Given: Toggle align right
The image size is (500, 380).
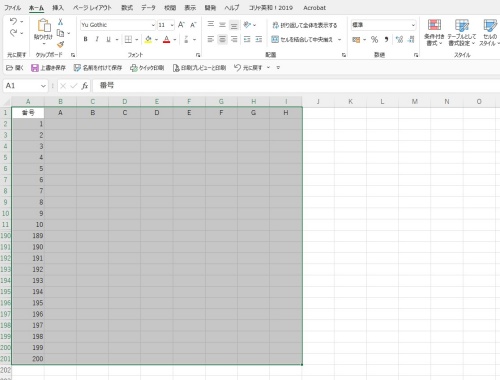Looking at the screenshot, I should pyautogui.click(x=234, y=39).
